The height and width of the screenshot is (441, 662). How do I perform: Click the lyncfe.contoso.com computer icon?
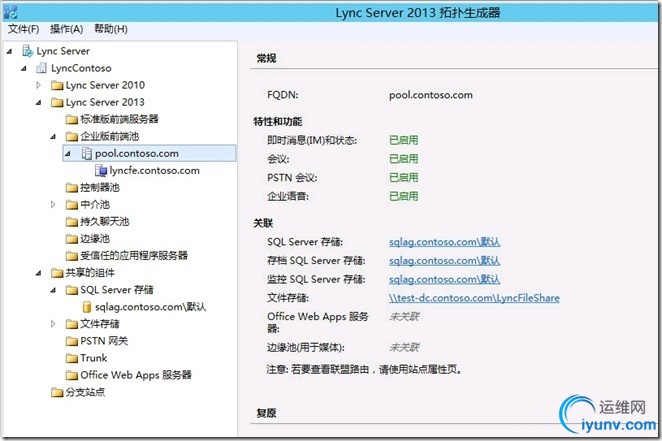pyautogui.click(x=101, y=170)
